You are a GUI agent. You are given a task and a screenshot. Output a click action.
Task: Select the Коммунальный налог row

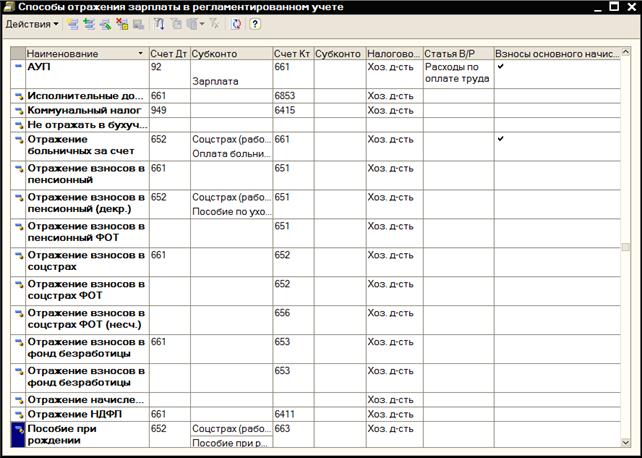85,110
